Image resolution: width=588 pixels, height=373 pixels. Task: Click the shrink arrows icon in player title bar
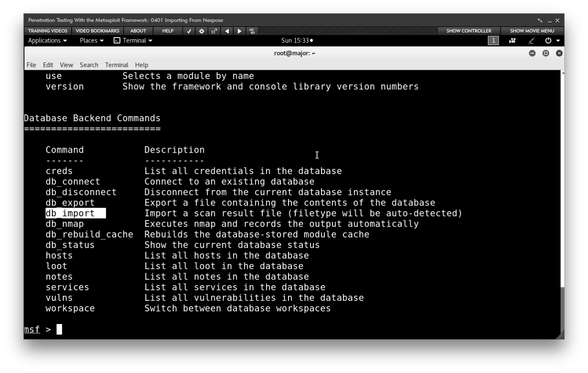pyautogui.click(x=540, y=20)
